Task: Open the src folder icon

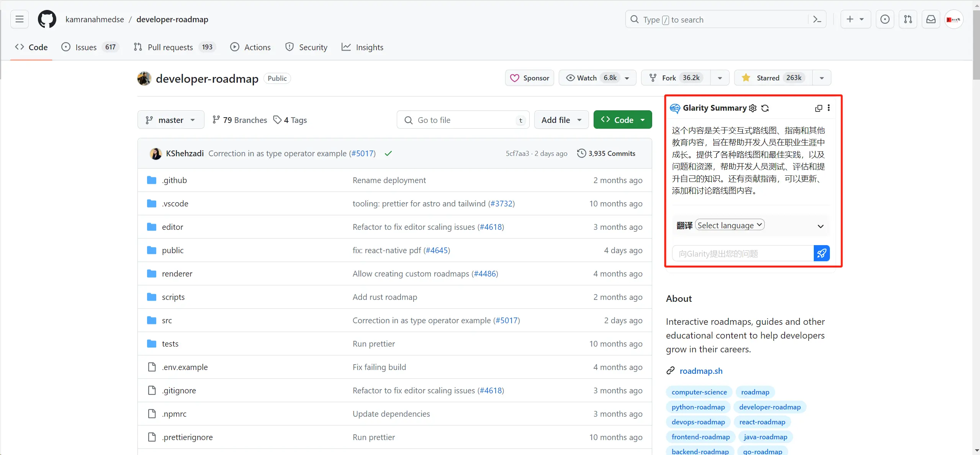Action: [151, 320]
